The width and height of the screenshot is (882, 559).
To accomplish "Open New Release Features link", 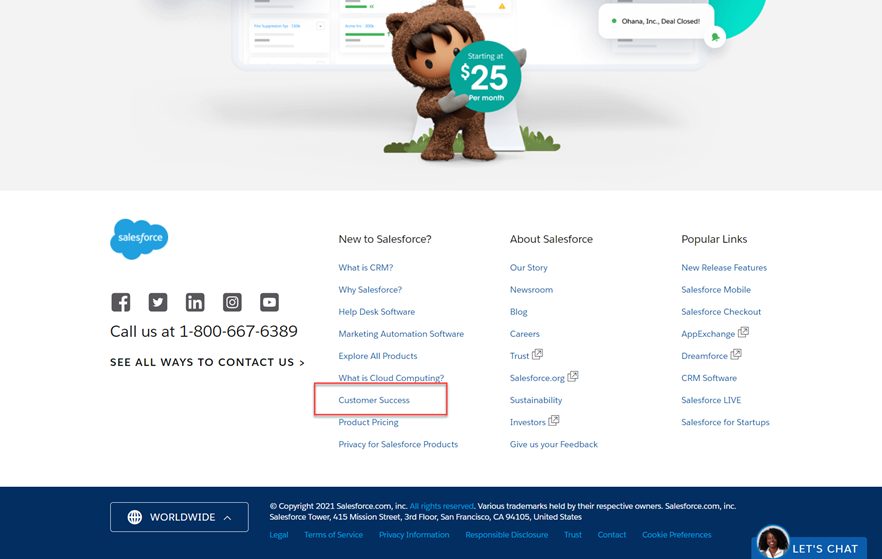I will (x=724, y=268).
